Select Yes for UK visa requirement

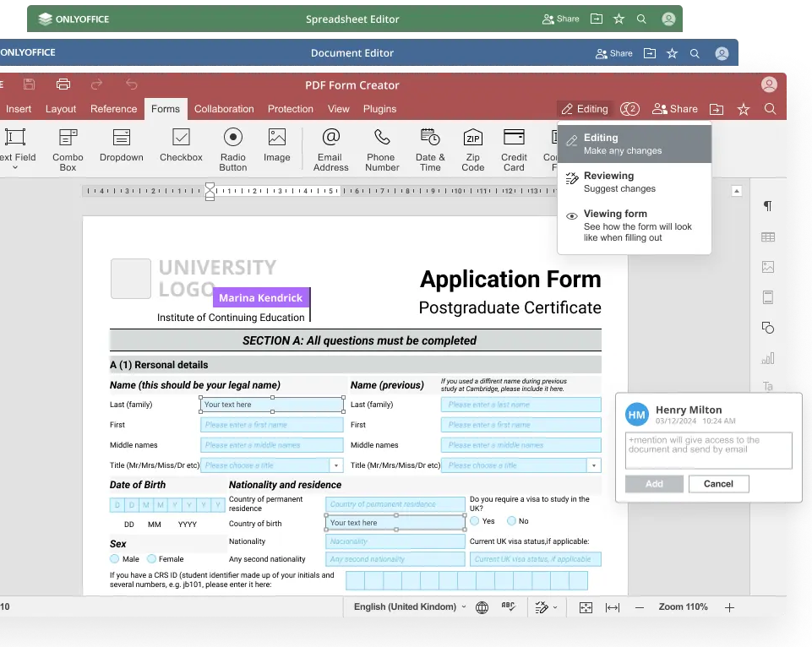pyautogui.click(x=474, y=521)
